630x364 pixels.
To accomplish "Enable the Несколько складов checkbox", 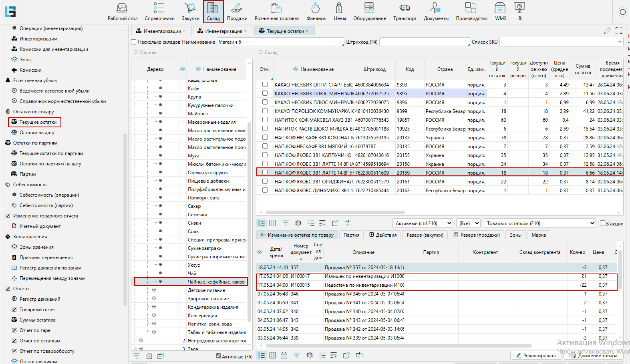I will point(134,42).
